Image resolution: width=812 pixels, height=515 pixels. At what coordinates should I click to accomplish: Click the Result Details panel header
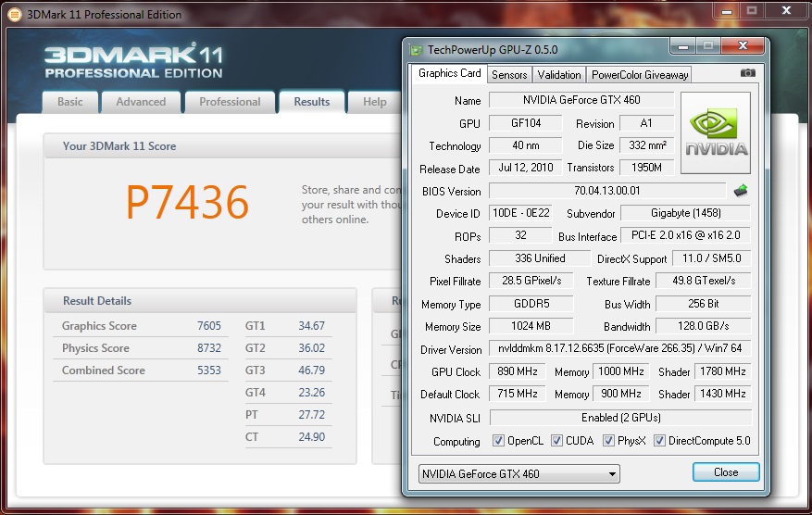tap(200, 300)
